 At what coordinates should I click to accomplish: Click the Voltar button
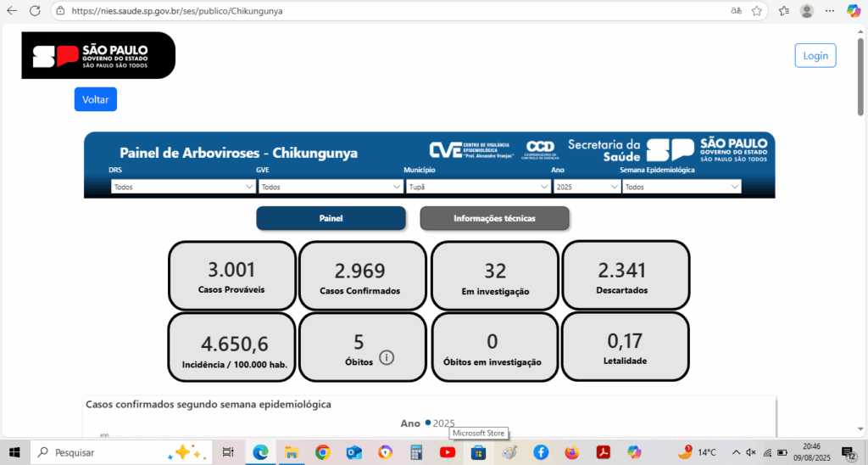tap(96, 99)
